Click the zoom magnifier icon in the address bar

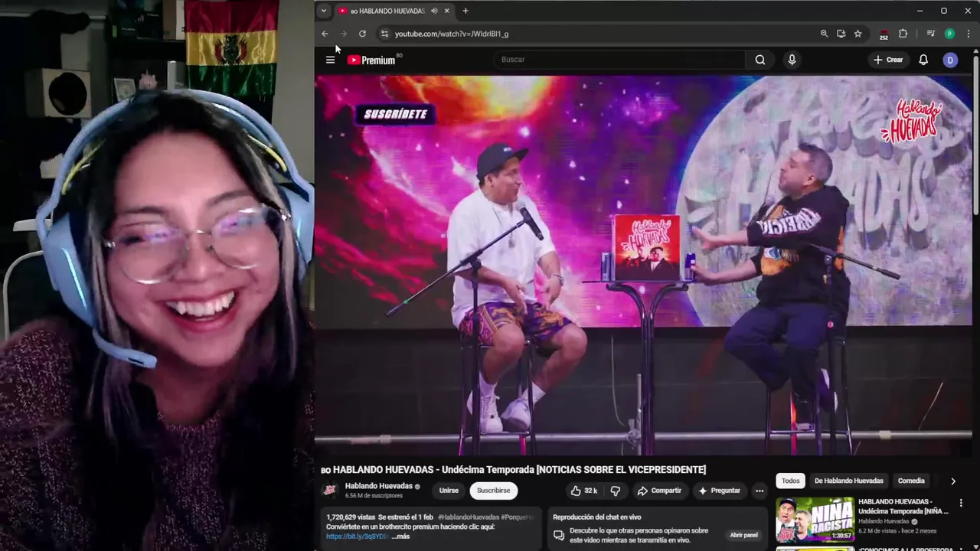pyautogui.click(x=824, y=34)
